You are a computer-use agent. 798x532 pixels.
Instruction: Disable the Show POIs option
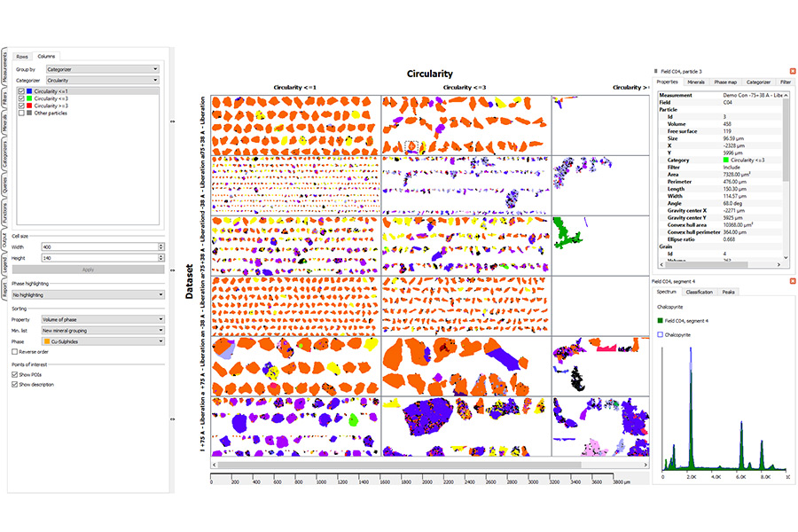coord(14,374)
